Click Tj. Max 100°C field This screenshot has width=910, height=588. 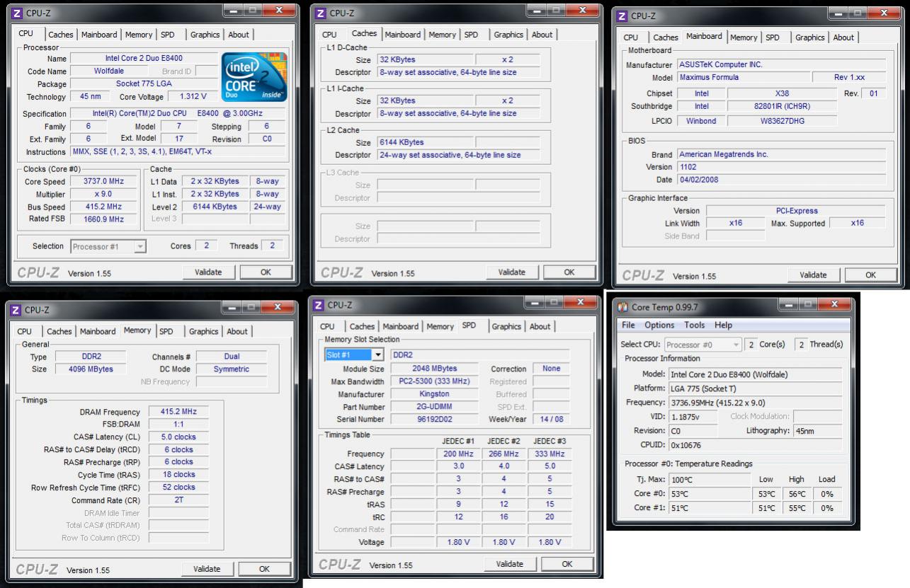click(710, 480)
